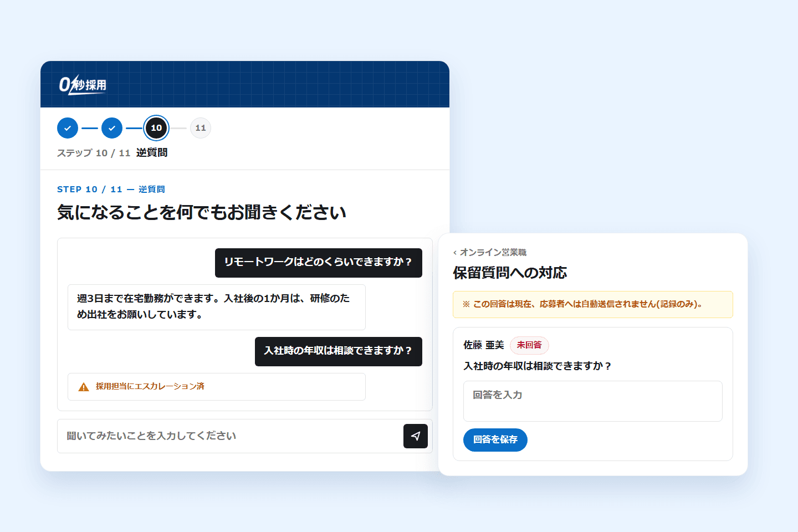Click the warning triangle escalation icon
Viewport: 798px width, 532px height.
coord(84,387)
